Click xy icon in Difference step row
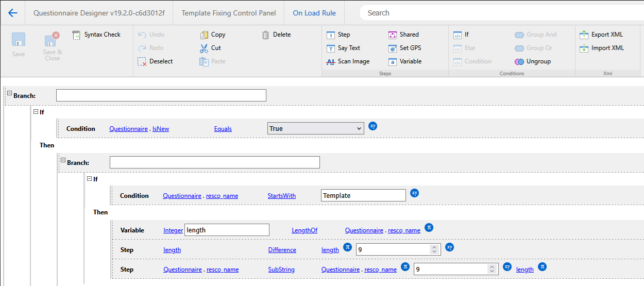Image resolution: width=644 pixels, height=286 pixels. (449, 247)
